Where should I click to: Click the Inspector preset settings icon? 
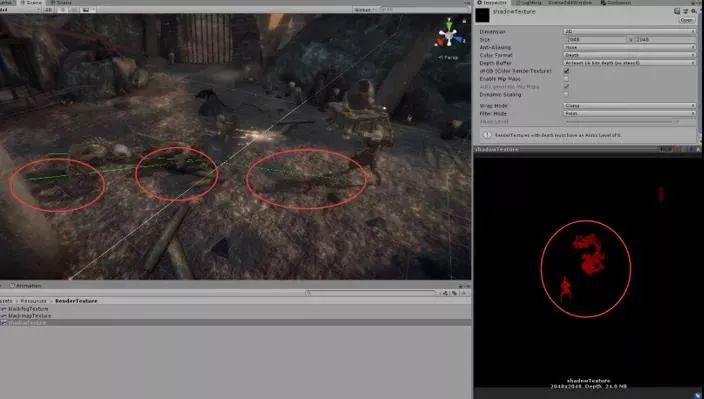(685, 11)
